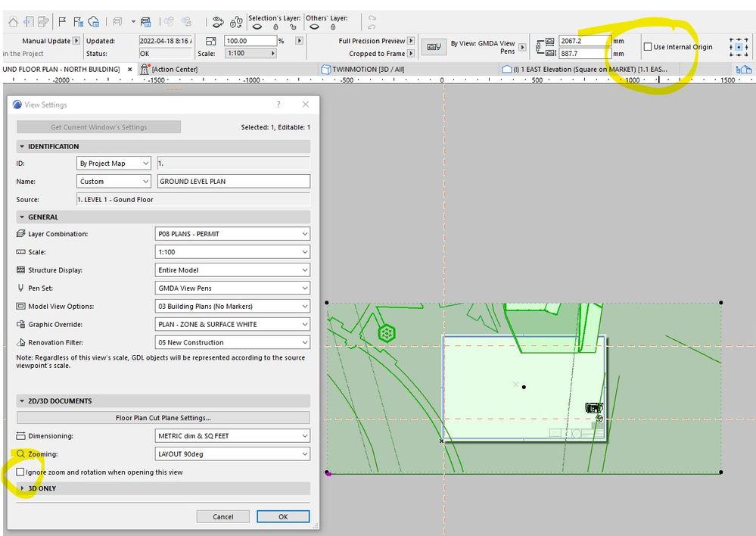Open the Layer Combination dropdown
Image resolution: width=756 pixels, height=536 pixels.
(x=232, y=234)
